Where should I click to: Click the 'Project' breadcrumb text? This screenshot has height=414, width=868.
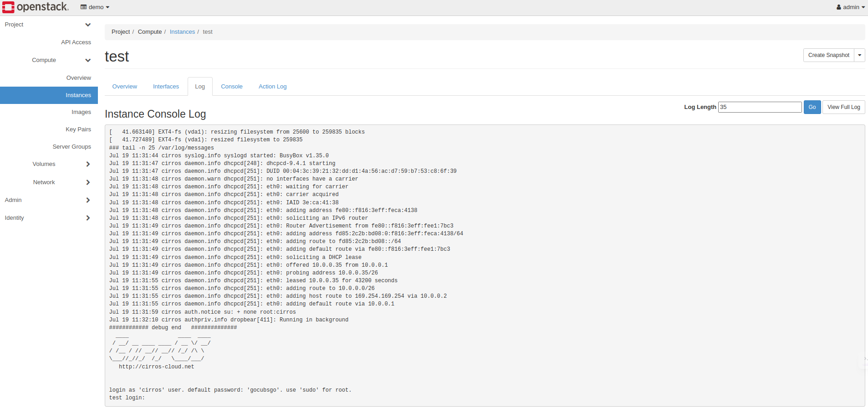pyautogui.click(x=121, y=32)
